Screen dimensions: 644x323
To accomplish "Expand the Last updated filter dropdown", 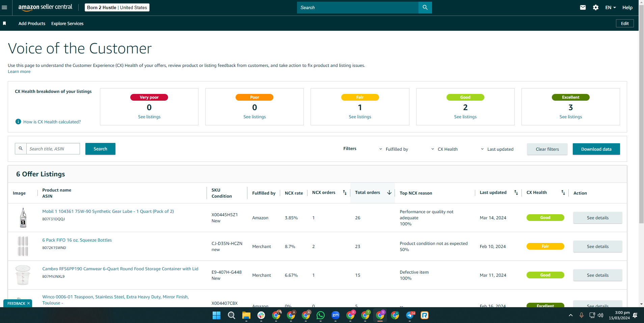I will coord(497,149).
